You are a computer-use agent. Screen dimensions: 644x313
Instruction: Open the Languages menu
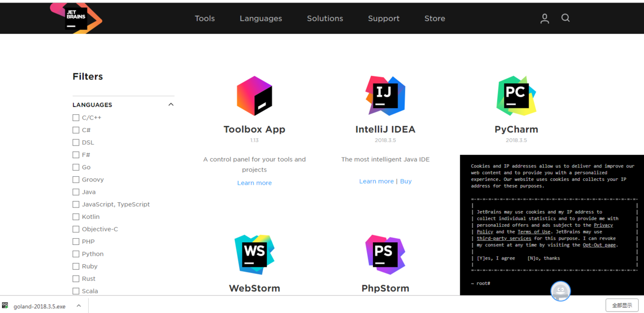(x=261, y=18)
